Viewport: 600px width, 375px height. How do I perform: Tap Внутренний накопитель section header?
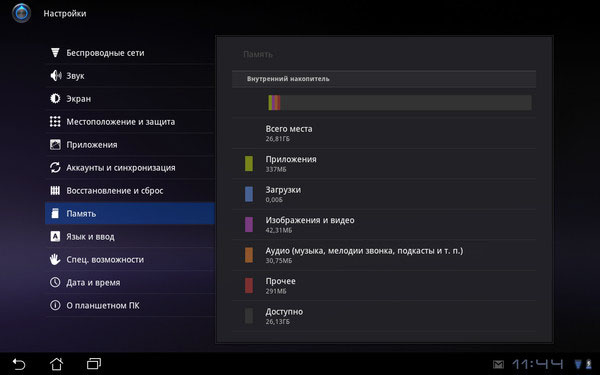click(x=384, y=79)
